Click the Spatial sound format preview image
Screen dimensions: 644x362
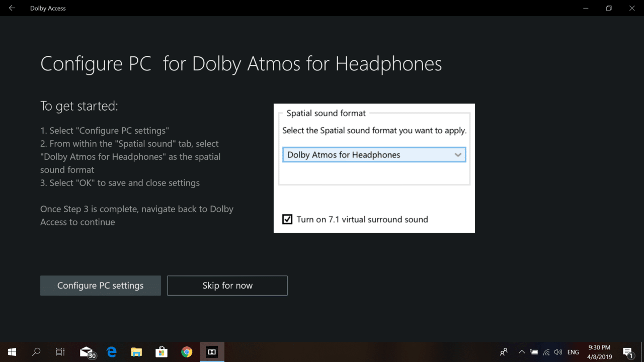374,168
